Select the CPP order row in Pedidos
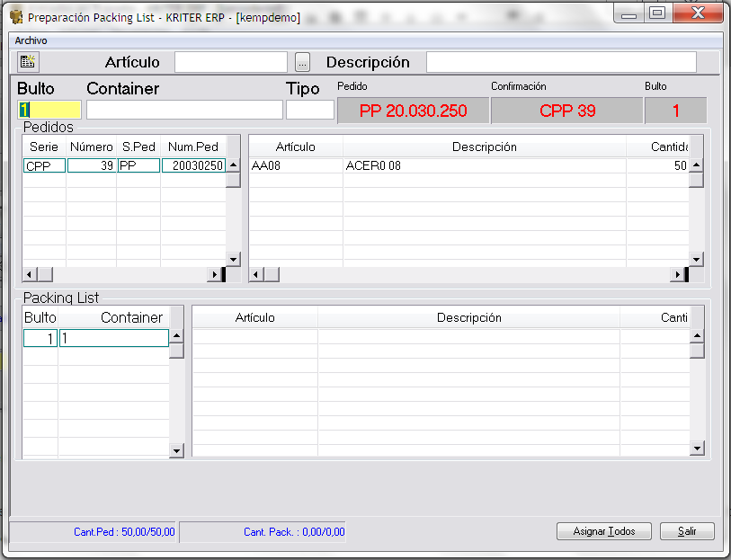This screenshot has height=560, width=731. (44, 166)
